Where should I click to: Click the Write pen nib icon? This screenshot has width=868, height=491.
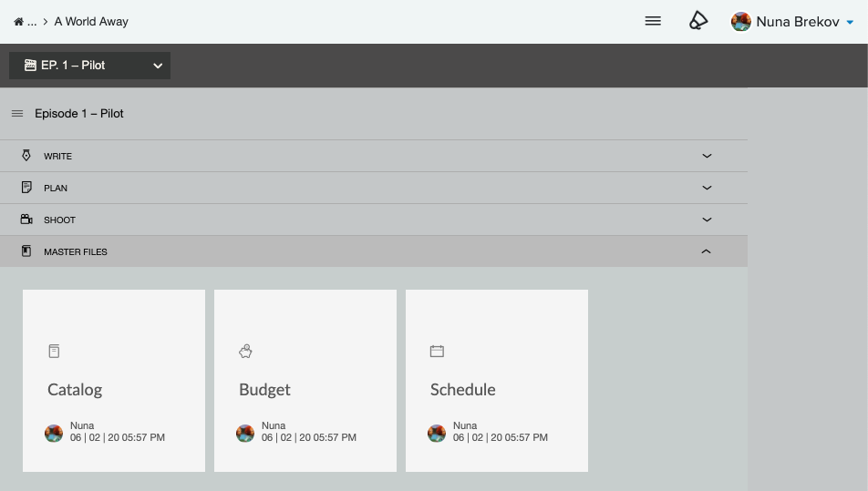(26, 156)
